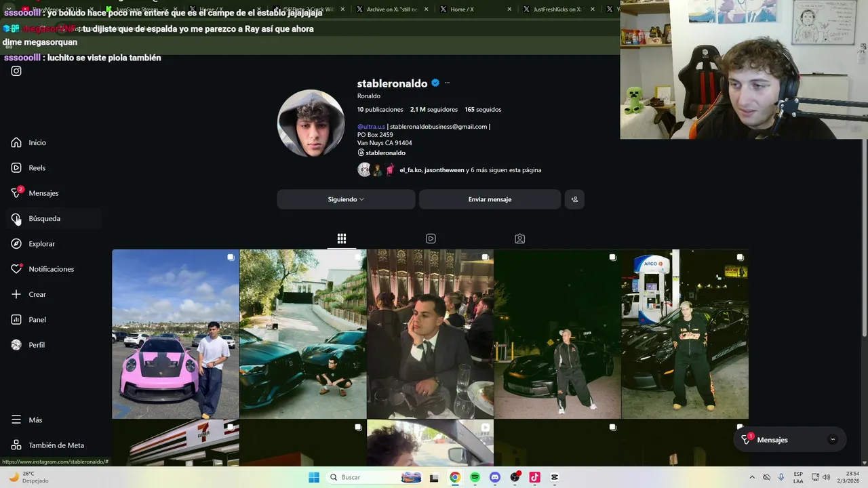This screenshot has height=488, width=868.
Task: Click the ESP LAA language indicator
Action: tap(798, 477)
